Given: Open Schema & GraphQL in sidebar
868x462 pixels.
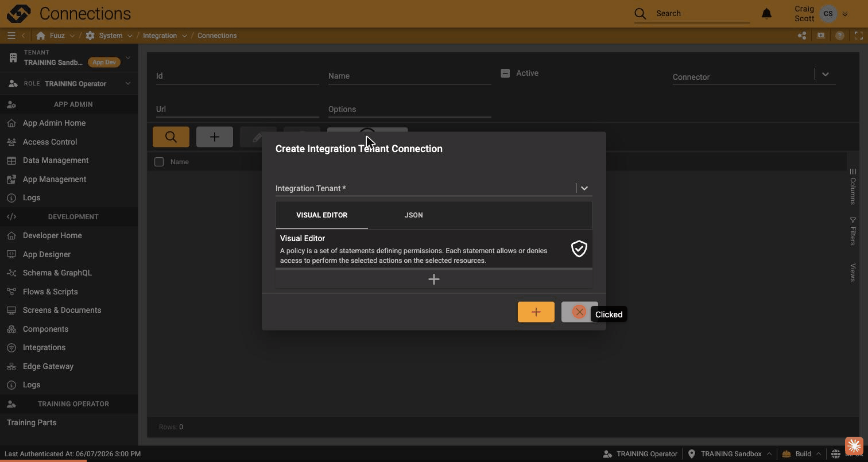Looking at the screenshot, I should (x=57, y=273).
